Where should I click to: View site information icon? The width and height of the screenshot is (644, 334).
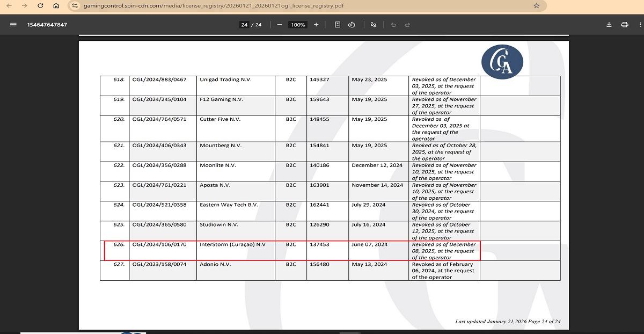click(x=75, y=6)
